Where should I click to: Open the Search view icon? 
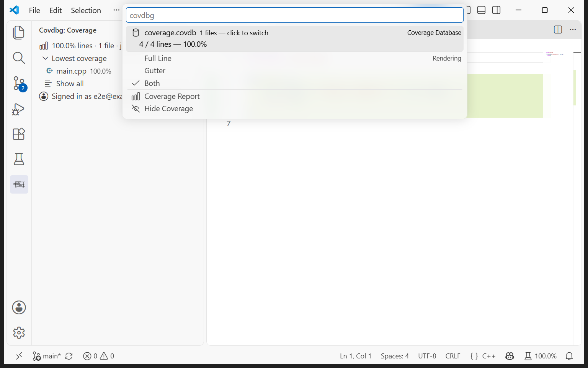[19, 58]
